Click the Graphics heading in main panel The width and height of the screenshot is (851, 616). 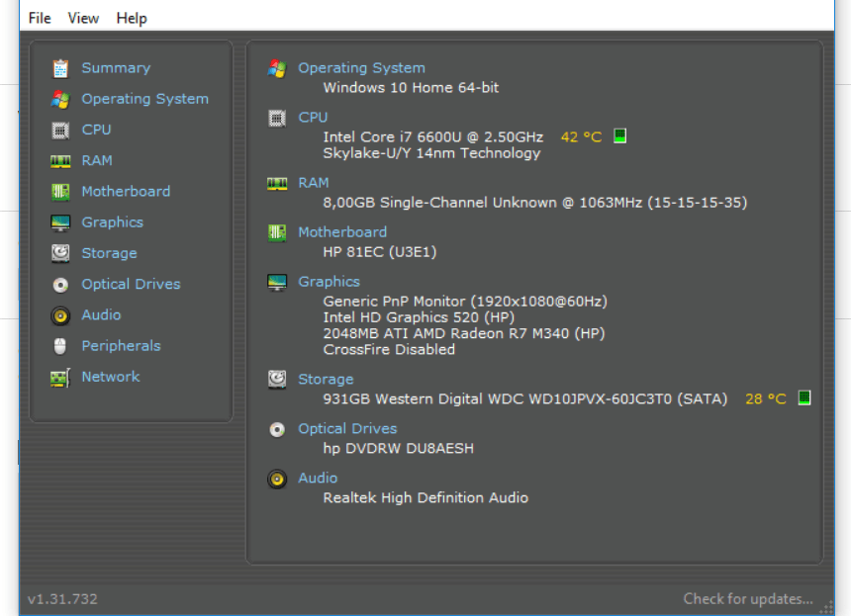tap(329, 282)
